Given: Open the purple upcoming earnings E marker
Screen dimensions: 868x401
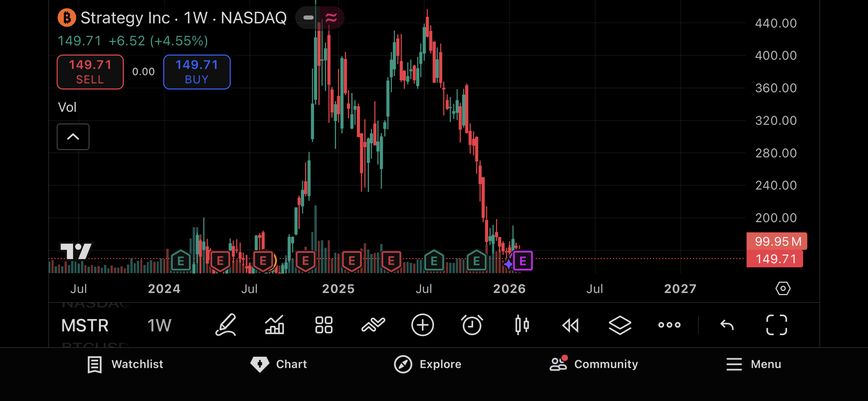Looking at the screenshot, I should (523, 261).
